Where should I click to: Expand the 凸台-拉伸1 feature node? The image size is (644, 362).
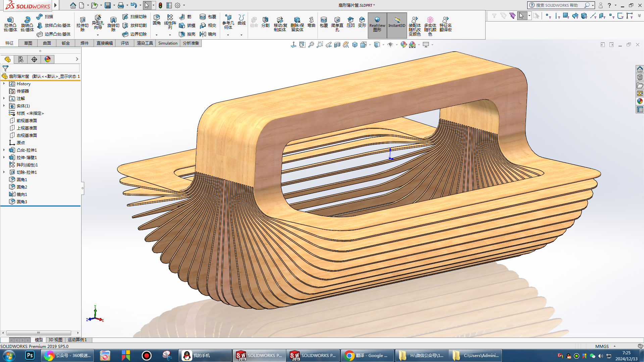coord(4,150)
